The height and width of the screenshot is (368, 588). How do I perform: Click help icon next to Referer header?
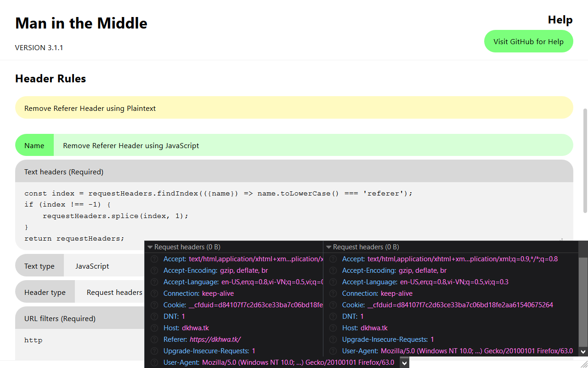(x=154, y=339)
